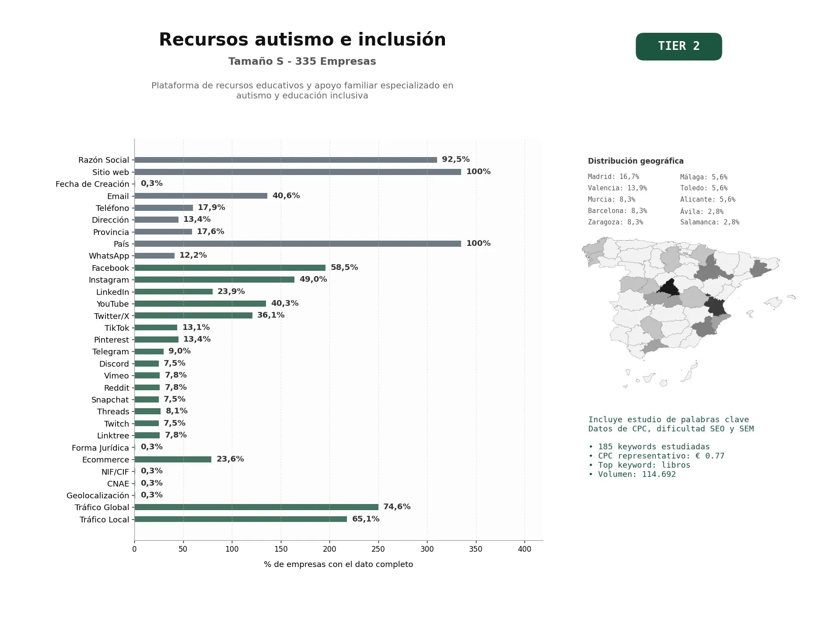This screenshot has width=840, height=630.
Task: Click 'Málaga: 5,6%' entry
Action: [x=704, y=177]
